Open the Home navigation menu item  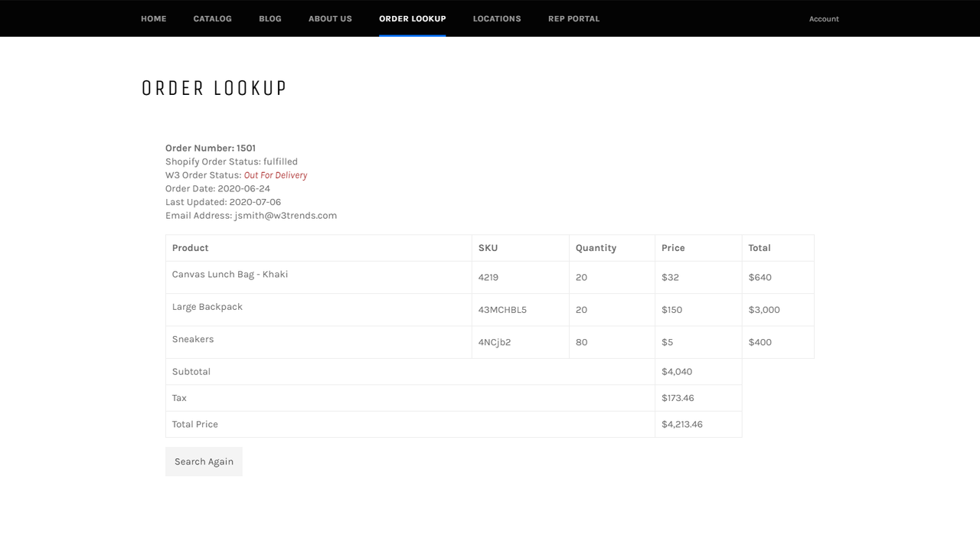click(153, 18)
